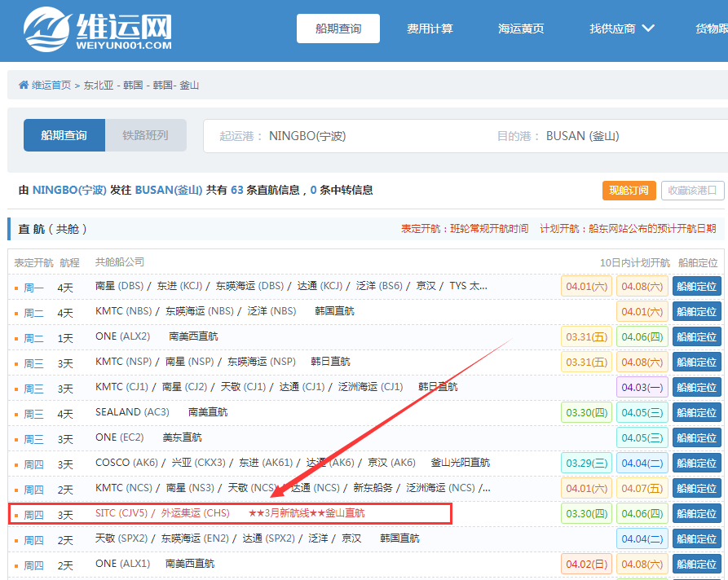Screen dimensions: 728x580
Task: Select the 船期查询 search tab
Action: tap(64, 135)
